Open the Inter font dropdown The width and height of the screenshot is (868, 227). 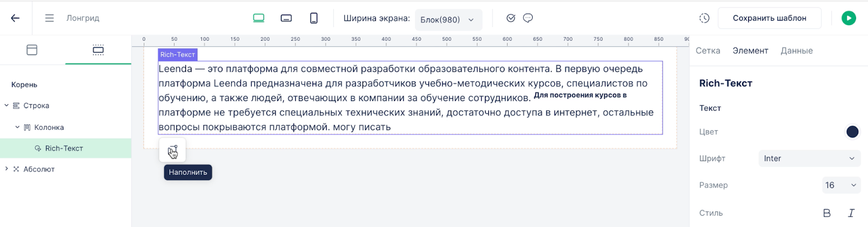pos(809,159)
